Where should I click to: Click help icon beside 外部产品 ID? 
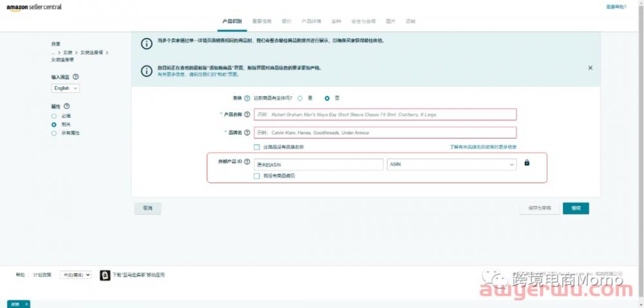tap(247, 162)
